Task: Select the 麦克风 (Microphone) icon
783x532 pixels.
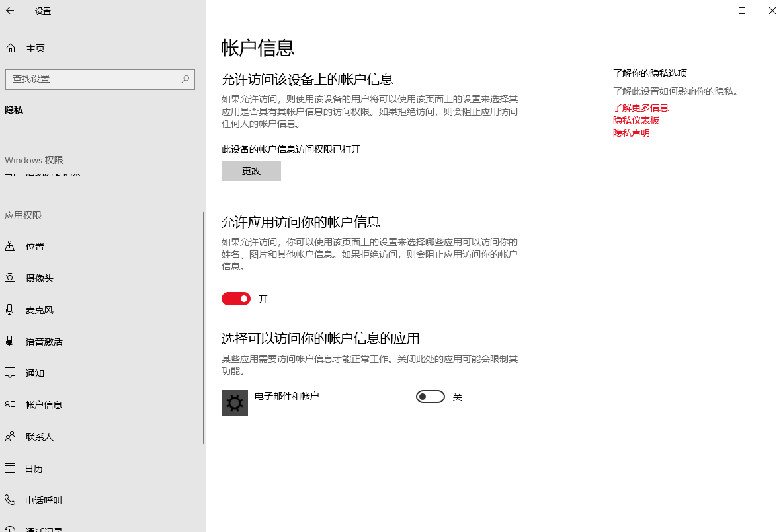Action: [x=10, y=309]
